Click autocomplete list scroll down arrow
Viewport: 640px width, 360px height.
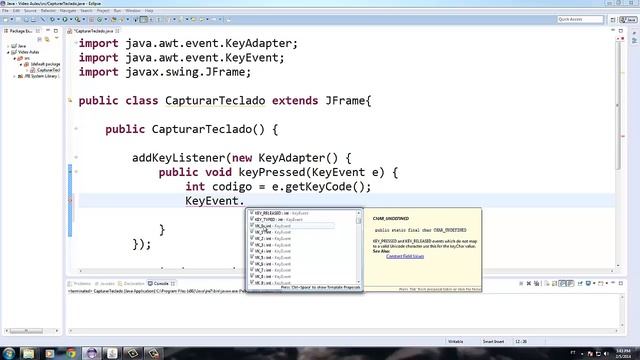click(359, 282)
